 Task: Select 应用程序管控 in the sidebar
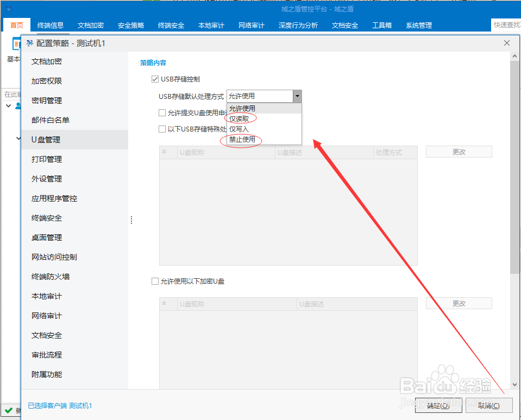coord(75,198)
